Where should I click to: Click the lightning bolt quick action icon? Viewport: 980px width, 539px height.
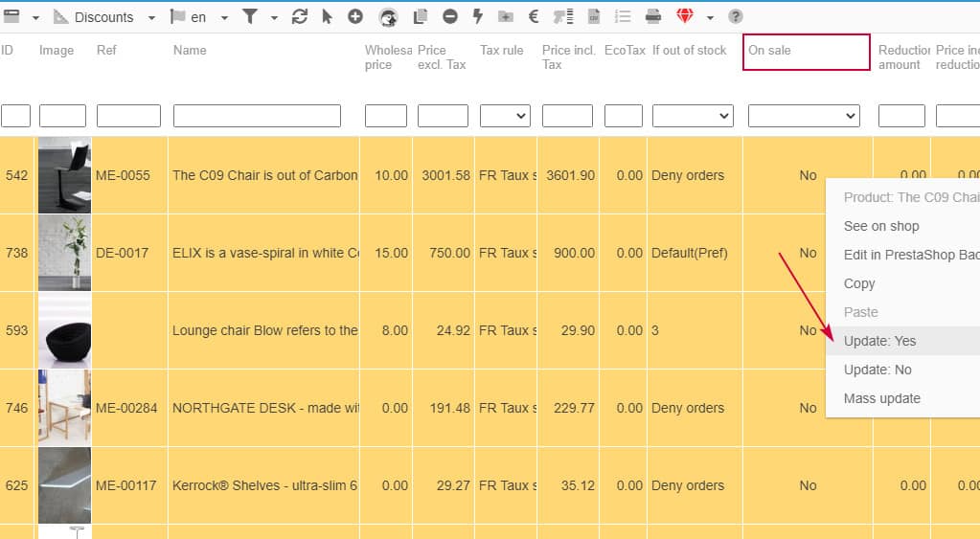[x=478, y=17]
